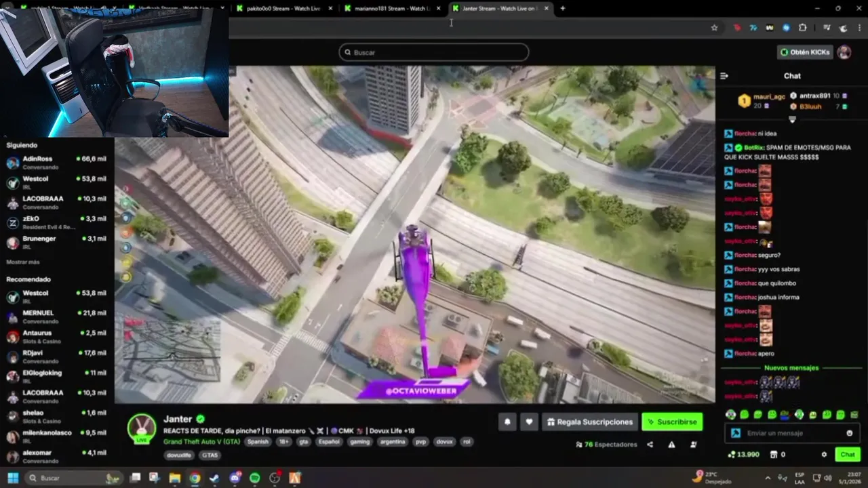Select the pvp tag
This screenshot has height=488, width=868.
pos(420,441)
